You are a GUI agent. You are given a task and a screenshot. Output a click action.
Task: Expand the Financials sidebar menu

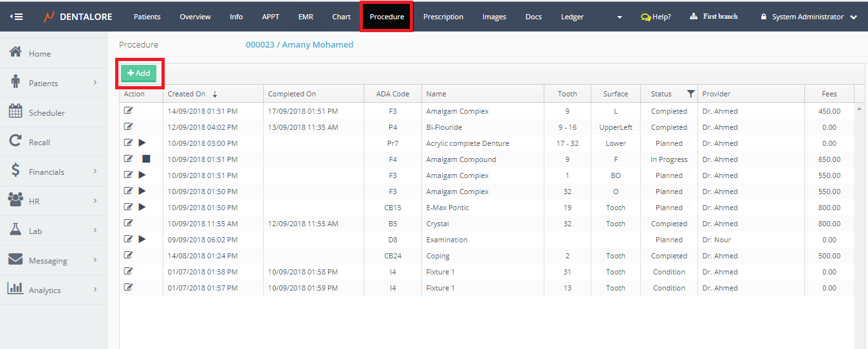pos(95,172)
